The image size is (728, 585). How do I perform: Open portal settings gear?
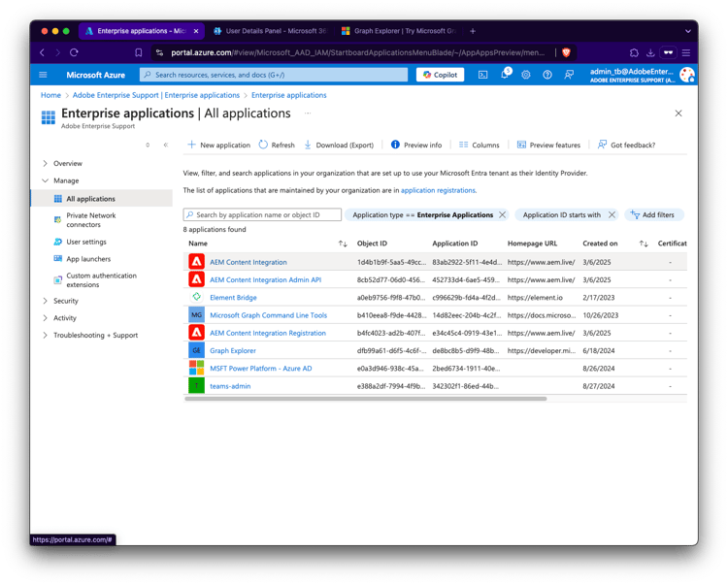[x=525, y=75]
